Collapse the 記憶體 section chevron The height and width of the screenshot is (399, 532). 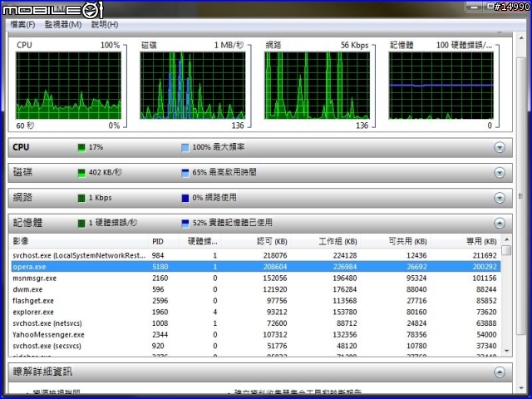click(499, 223)
